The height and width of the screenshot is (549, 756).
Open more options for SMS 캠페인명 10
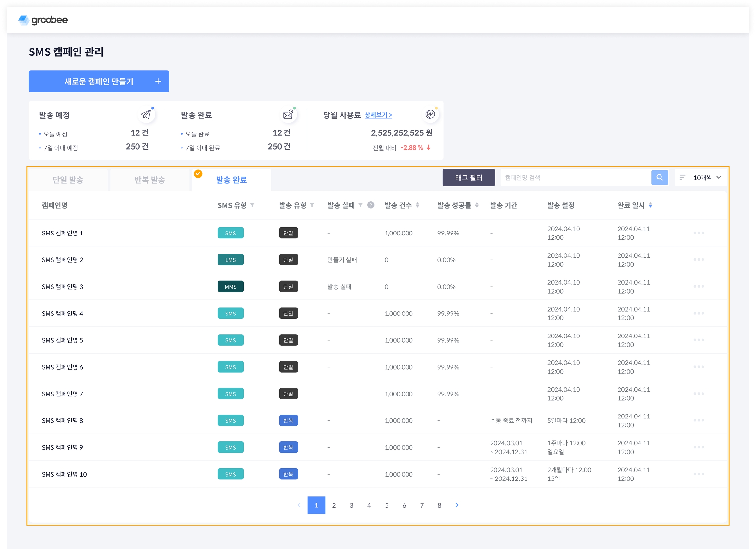[698, 474]
